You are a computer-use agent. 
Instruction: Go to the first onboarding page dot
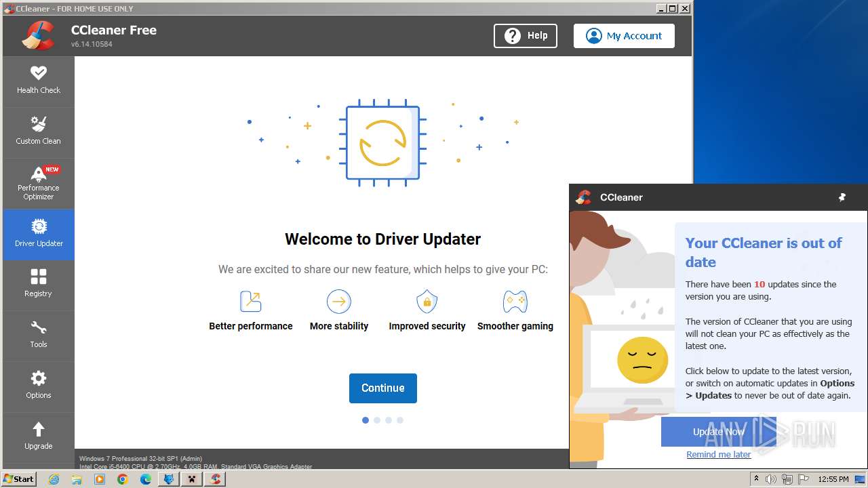click(x=366, y=420)
